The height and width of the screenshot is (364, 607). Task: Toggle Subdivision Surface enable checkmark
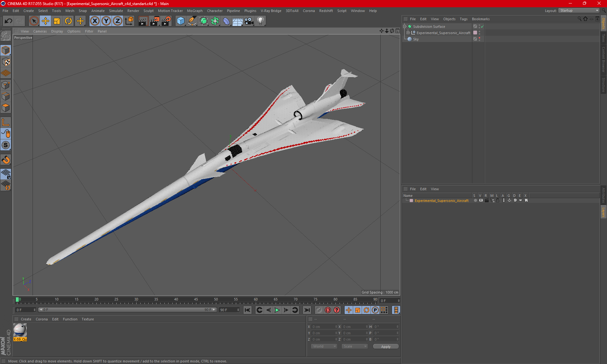482,27
